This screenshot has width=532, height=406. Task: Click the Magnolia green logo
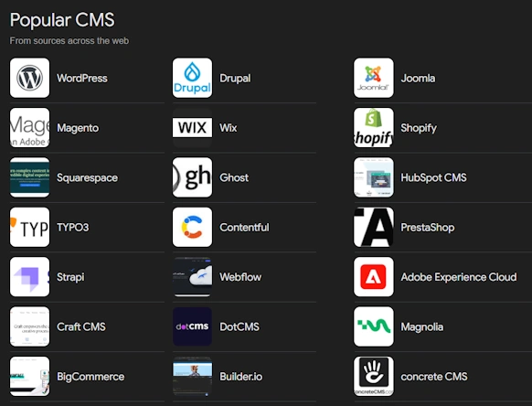pos(374,326)
